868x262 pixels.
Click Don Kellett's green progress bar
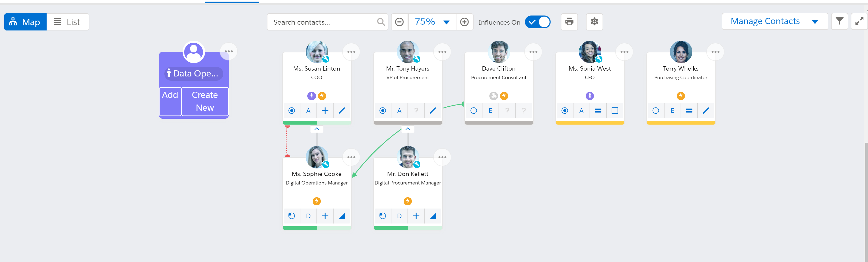pos(408,228)
